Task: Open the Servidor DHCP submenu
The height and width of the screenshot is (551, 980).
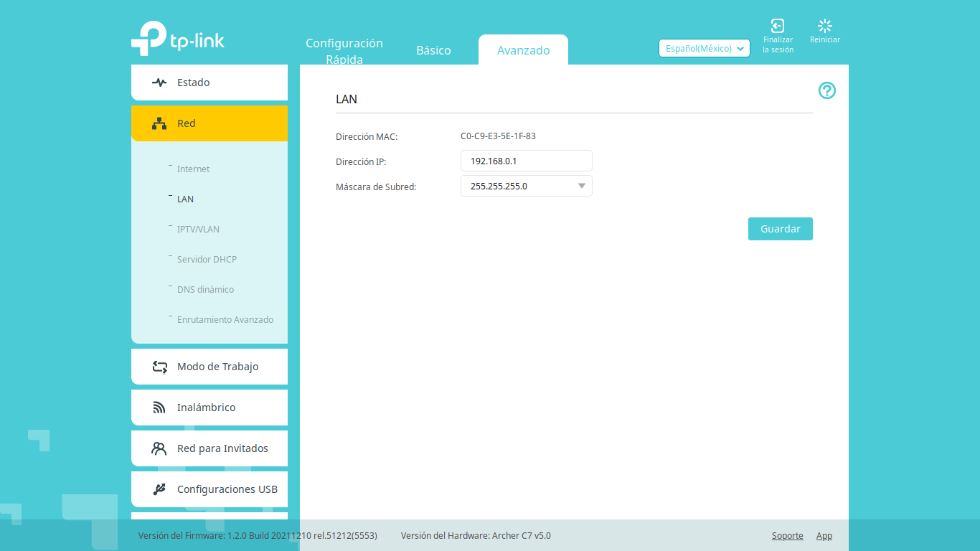Action: 207,260
